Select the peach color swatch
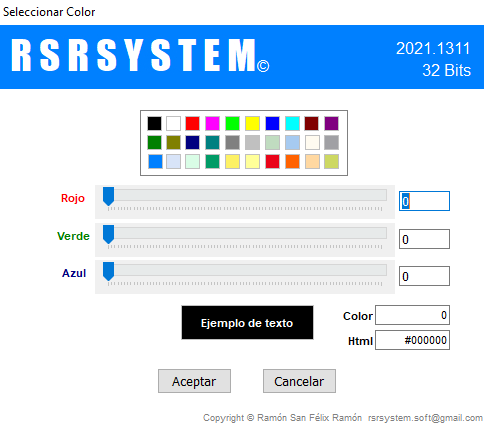This screenshot has width=487, height=428. (x=312, y=161)
